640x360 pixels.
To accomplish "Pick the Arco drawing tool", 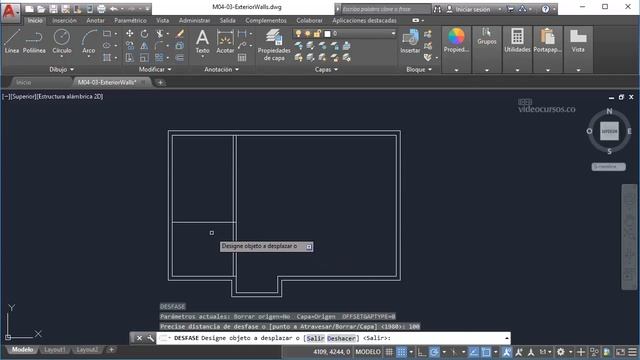I will tap(89, 42).
